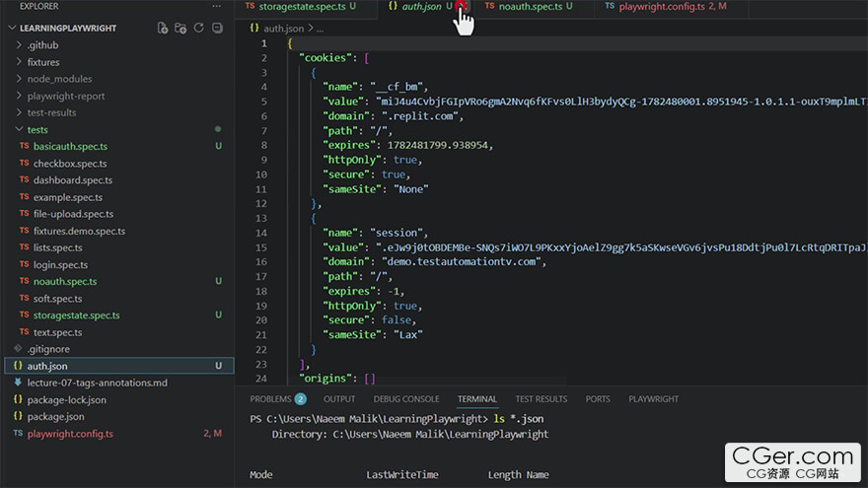Open lists.spec.ts file

point(57,247)
